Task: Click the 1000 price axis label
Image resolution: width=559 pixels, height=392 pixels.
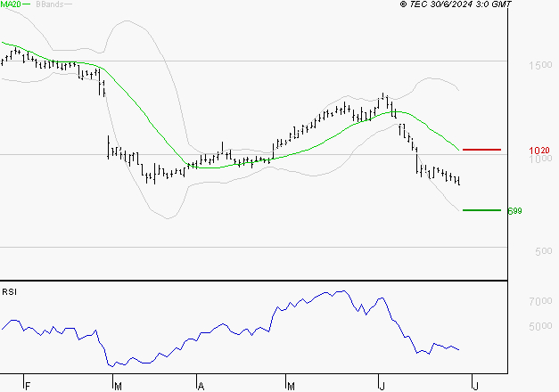Action: 540,159
